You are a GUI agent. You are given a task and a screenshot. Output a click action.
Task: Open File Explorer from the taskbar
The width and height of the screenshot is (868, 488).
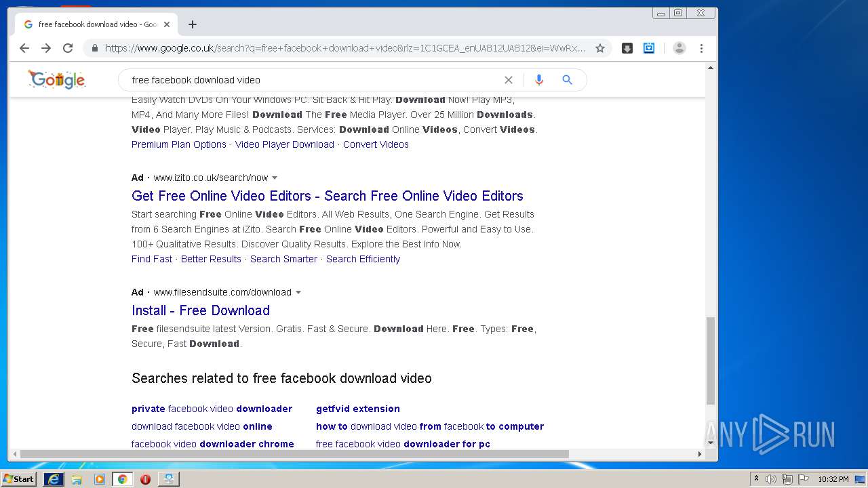pyautogui.click(x=77, y=479)
